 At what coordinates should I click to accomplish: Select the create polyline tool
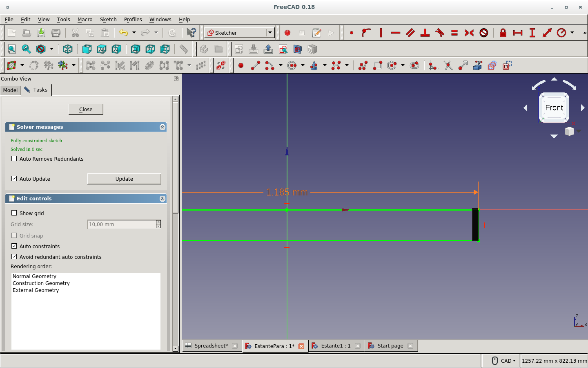[363, 65]
